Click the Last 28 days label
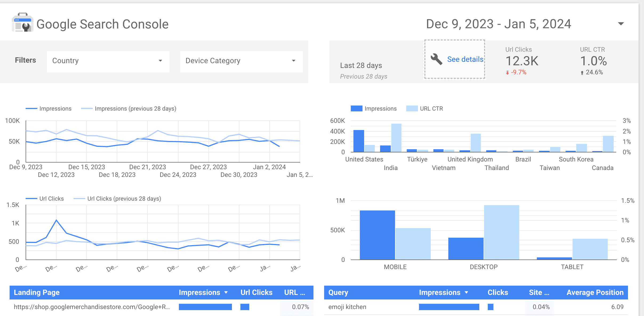The image size is (644, 316). tap(361, 66)
